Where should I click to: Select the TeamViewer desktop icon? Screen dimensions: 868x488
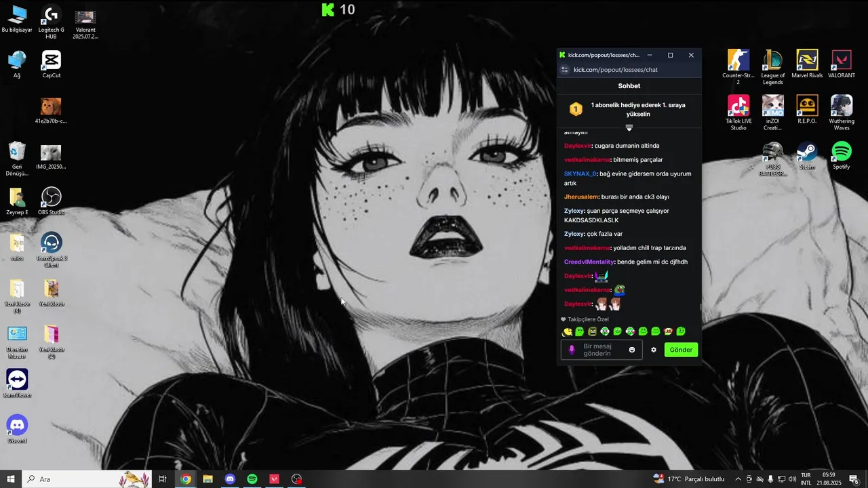pyautogui.click(x=17, y=383)
